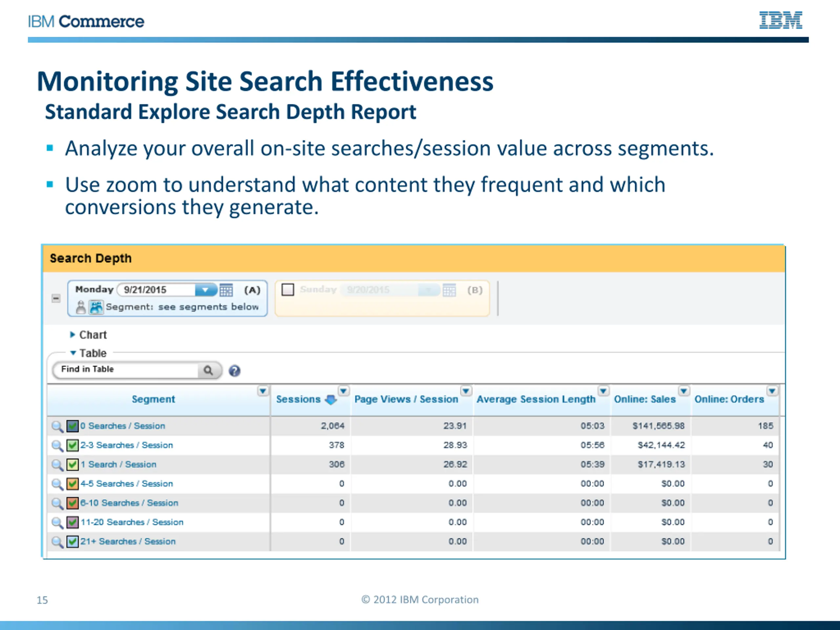Image resolution: width=840 pixels, height=630 pixels.
Task: Sort by Online: Sales column header
Action: point(645,400)
